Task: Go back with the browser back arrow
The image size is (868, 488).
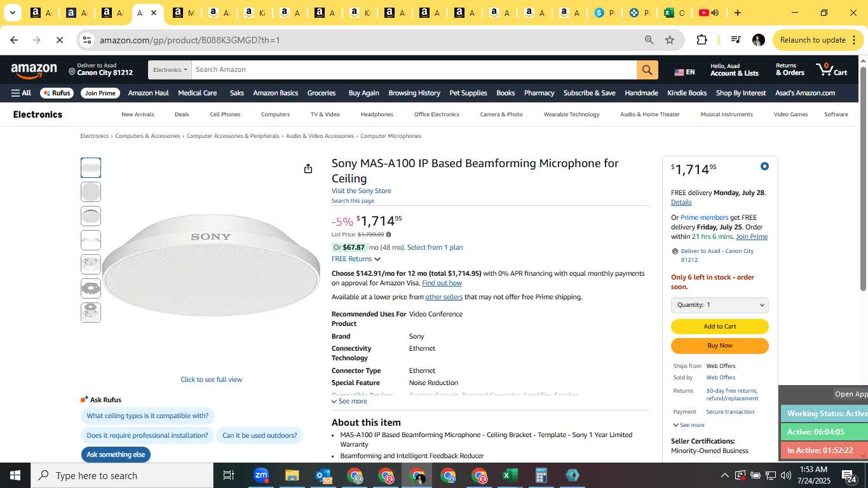Action: tap(14, 40)
